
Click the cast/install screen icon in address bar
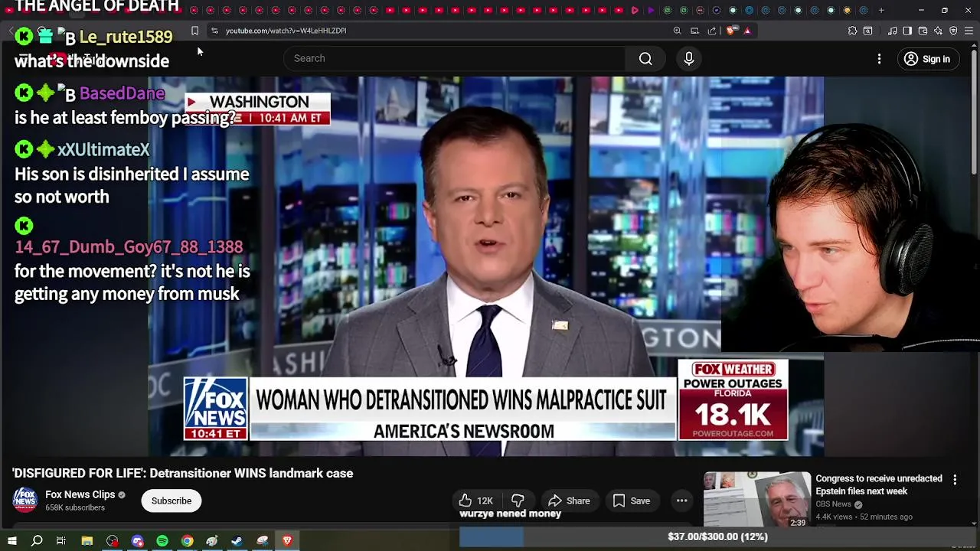click(x=694, y=31)
